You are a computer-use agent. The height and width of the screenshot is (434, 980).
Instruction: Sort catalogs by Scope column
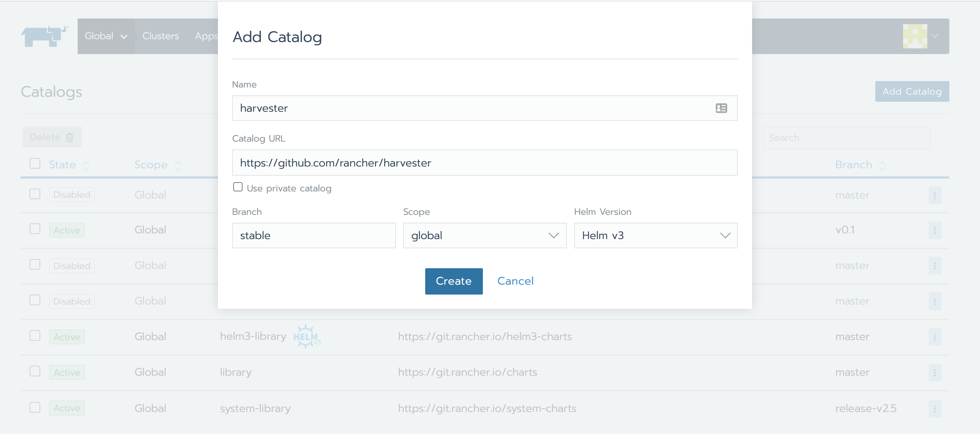tap(157, 165)
